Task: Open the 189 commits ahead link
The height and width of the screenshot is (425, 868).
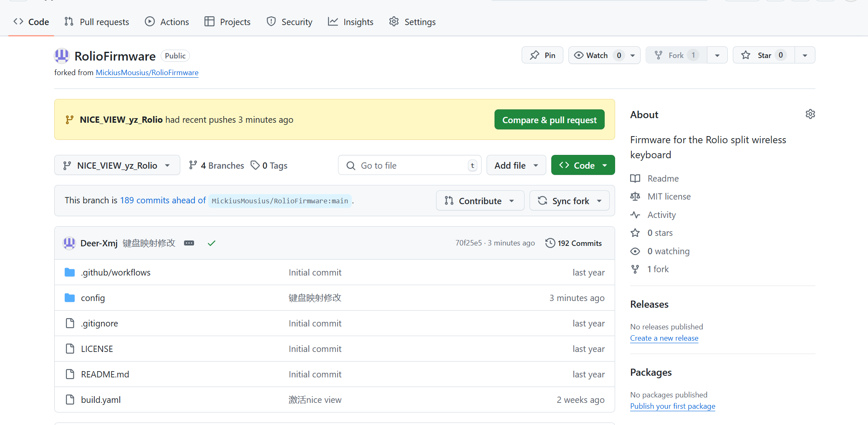Action: click(x=163, y=200)
